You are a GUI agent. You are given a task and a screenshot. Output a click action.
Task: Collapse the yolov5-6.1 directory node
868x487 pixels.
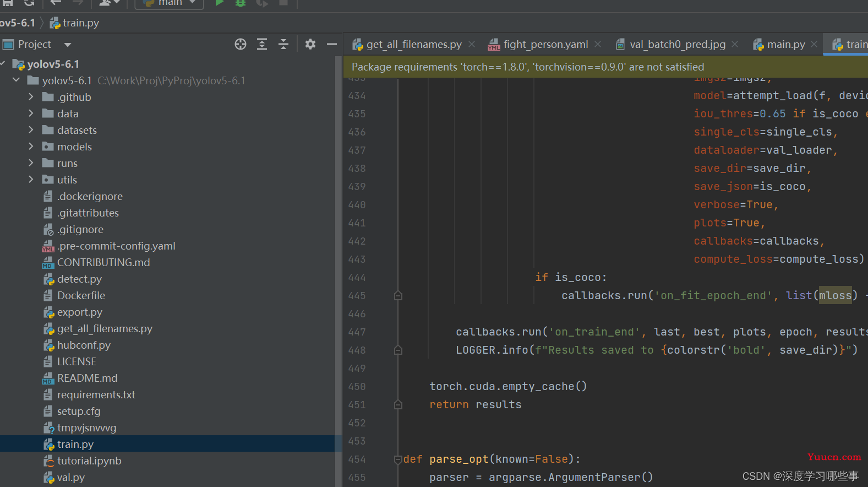[17, 80]
